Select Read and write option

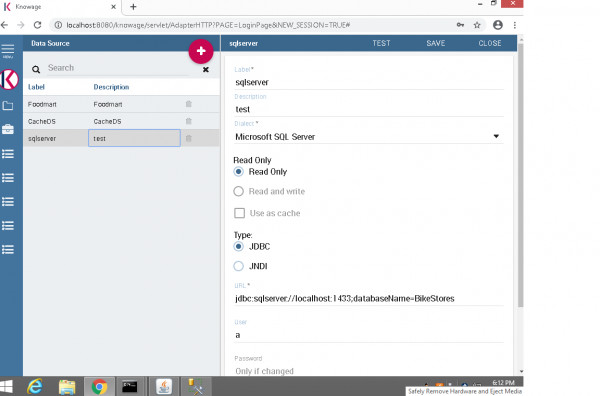[x=238, y=191]
